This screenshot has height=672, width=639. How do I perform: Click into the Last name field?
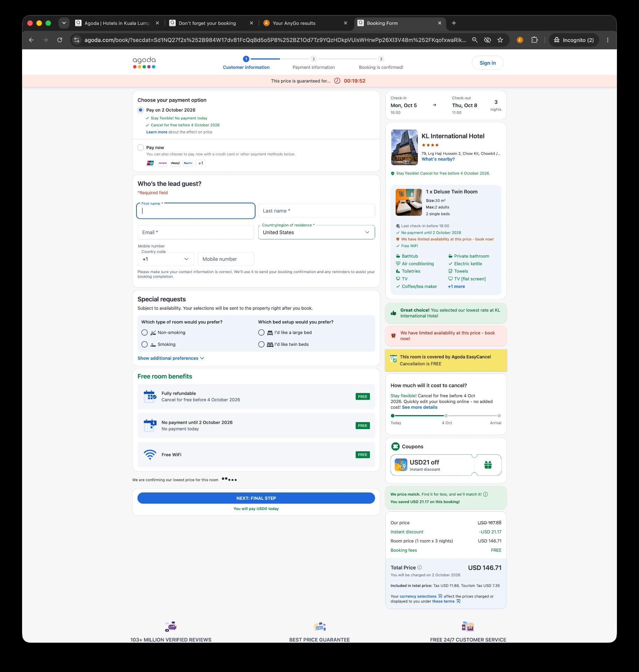tap(316, 211)
